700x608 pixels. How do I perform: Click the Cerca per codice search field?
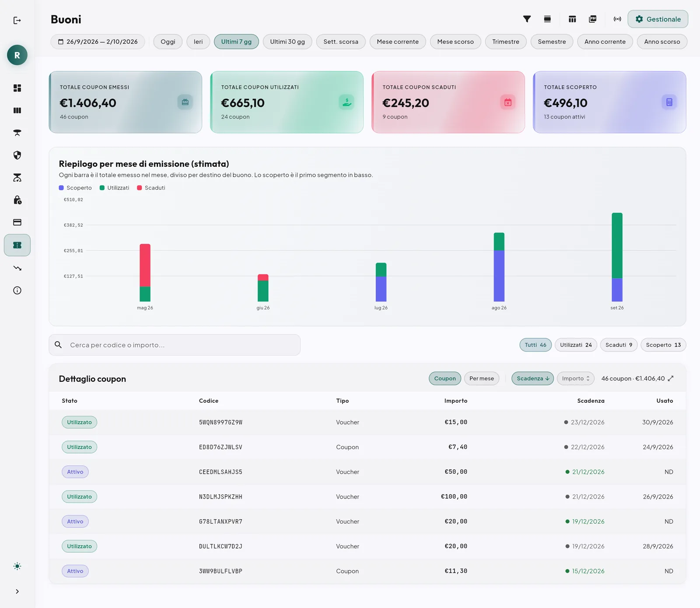175,345
